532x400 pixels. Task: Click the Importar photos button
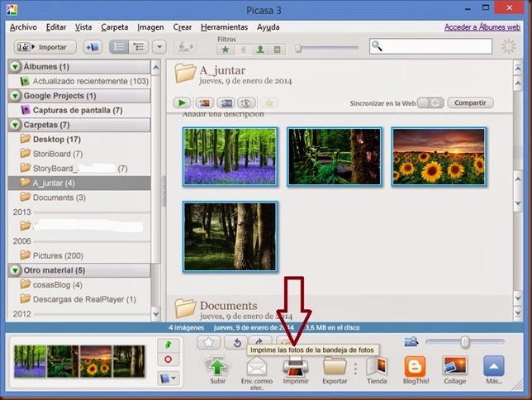(x=45, y=47)
